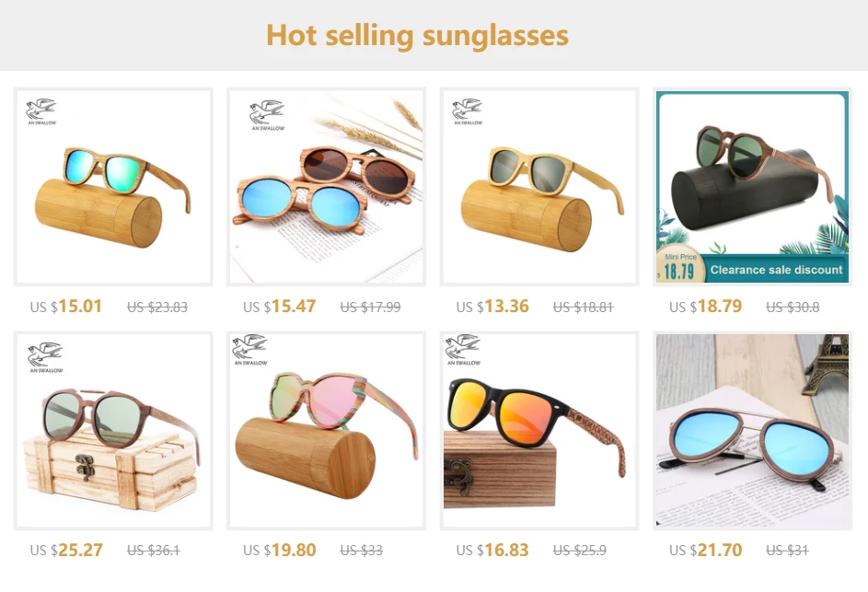Open the sunglasses on wooden box thumbnail
The width and height of the screenshot is (868, 592).
coord(113,430)
